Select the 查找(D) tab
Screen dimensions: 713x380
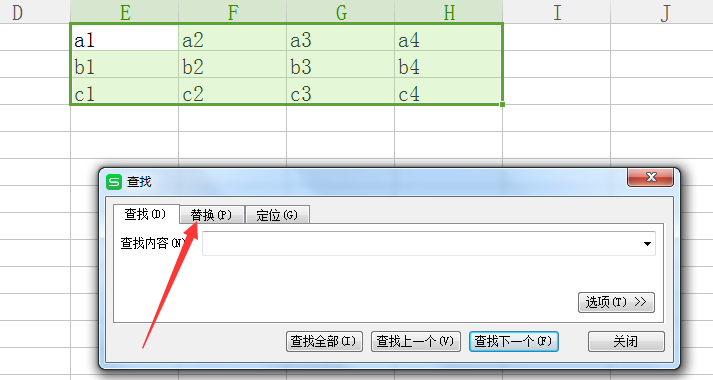pos(146,214)
